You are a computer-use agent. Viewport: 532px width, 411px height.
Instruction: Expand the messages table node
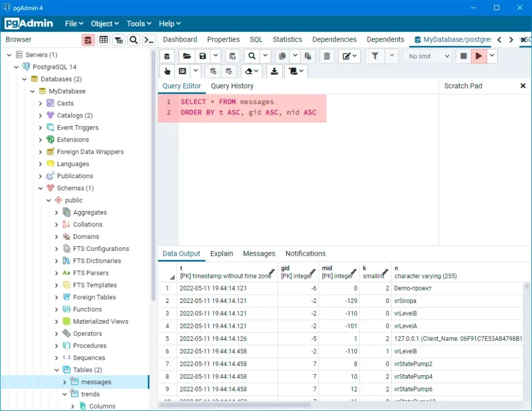coord(64,382)
